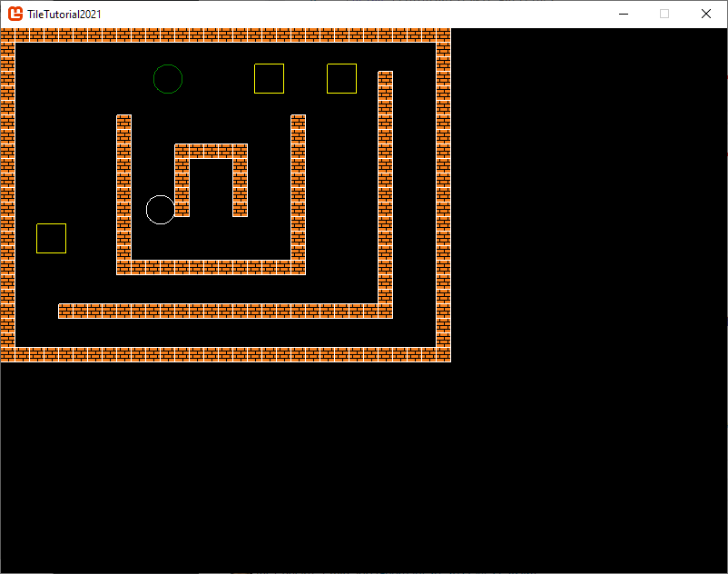Select the white circle player
Screen dimensions: 728x574
[x=161, y=210]
